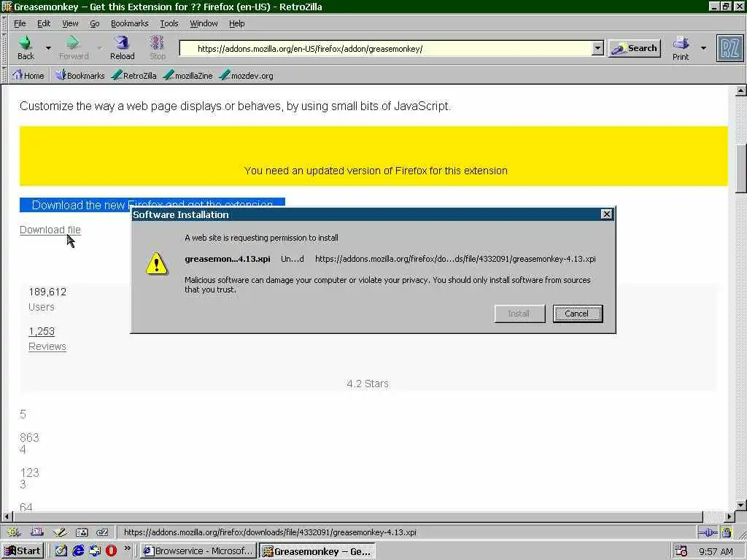Viewport: 747px width, 560px height.
Task: Click the horizontal scrollbar right arrow
Action: (x=729, y=516)
